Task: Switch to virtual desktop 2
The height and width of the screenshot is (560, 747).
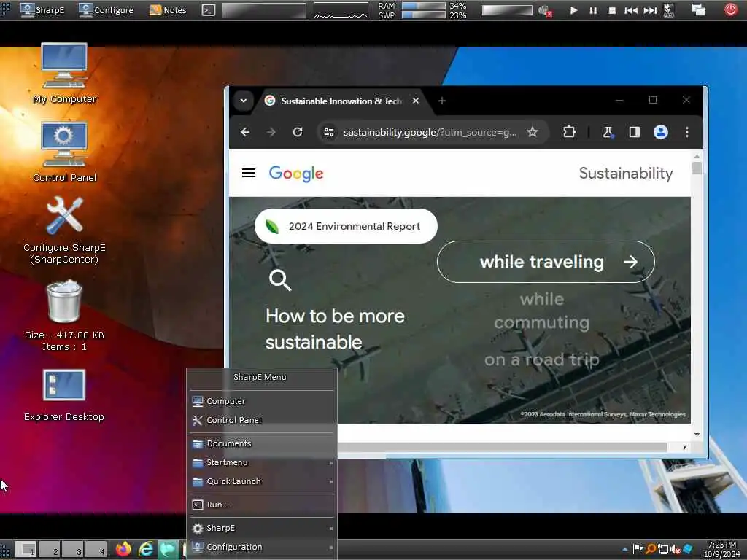Action: click(x=49, y=550)
